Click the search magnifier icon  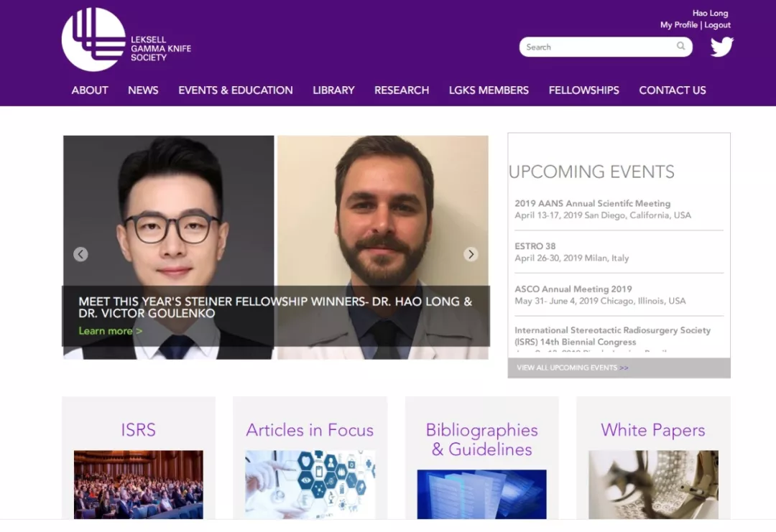coord(681,46)
